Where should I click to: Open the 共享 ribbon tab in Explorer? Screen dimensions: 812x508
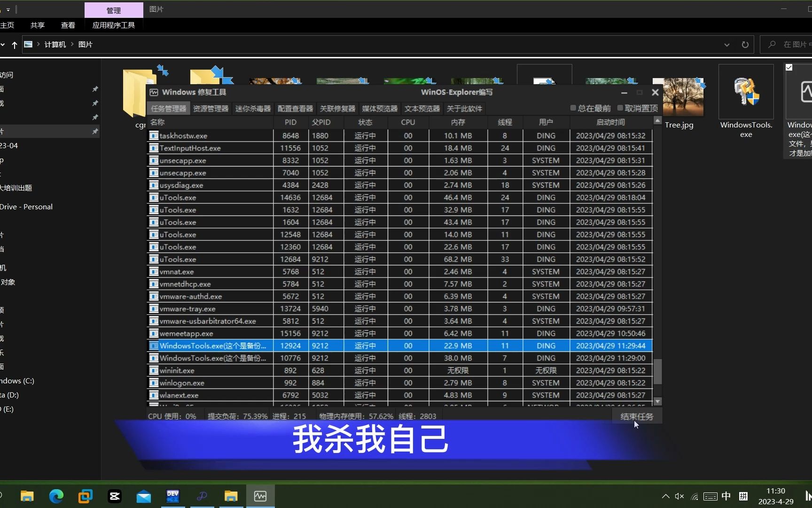pos(38,25)
